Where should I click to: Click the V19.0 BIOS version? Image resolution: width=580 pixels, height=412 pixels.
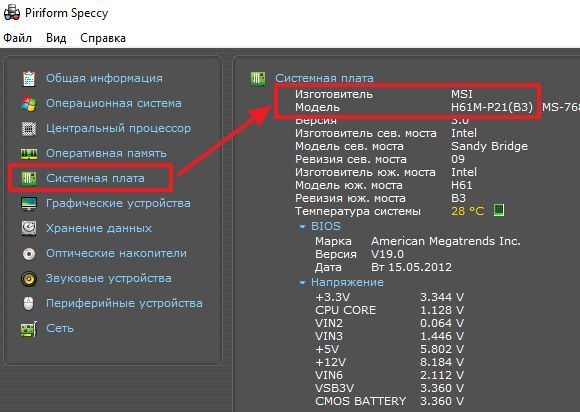click(387, 254)
